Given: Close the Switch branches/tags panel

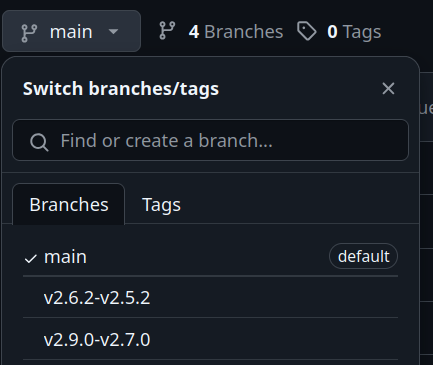Looking at the screenshot, I should (388, 89).
